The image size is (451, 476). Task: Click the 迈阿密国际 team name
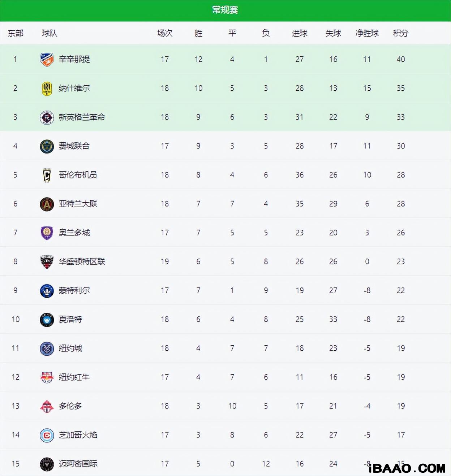[78, 464]
